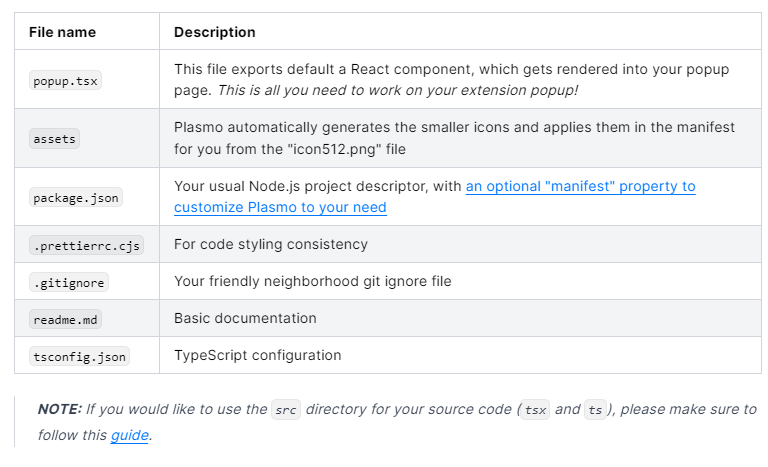768x467 pixels.
Task: Click the bold NOTE label
Action: pyautogui.click(x=60, y=409)
